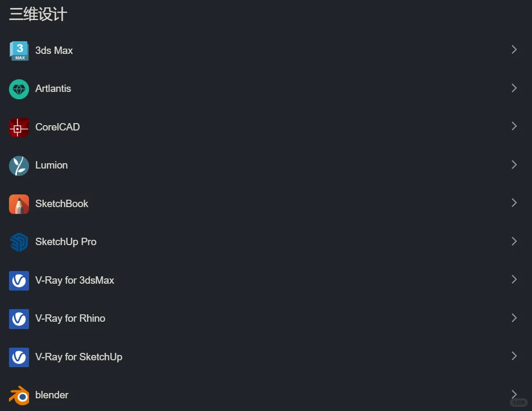Expand the CorelCAD row arrow

pyautogui.click(x=514, y=126)
